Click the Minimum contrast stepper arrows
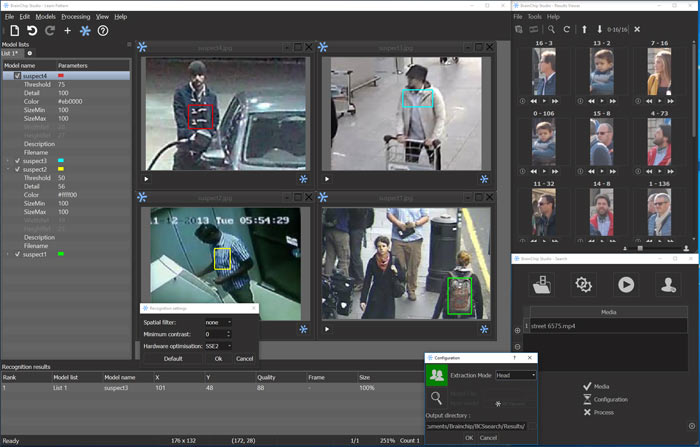700x447 pixels. click(x=229, y=334)
